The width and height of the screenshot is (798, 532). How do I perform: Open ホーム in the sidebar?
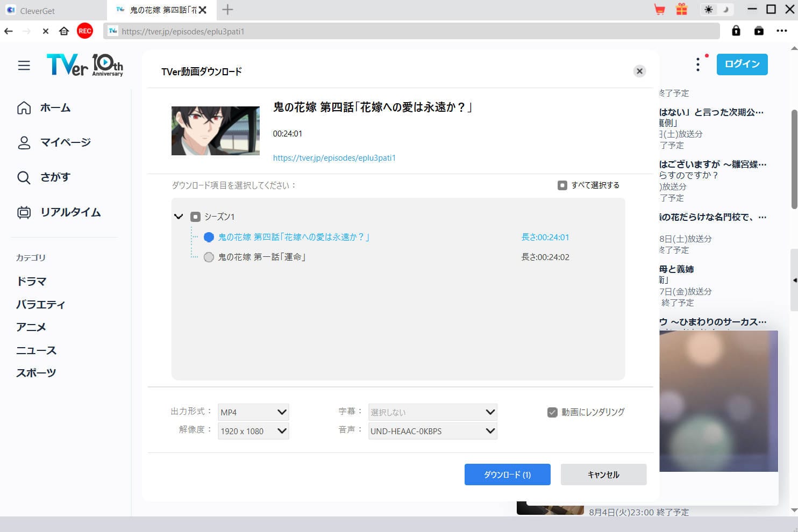44,108
